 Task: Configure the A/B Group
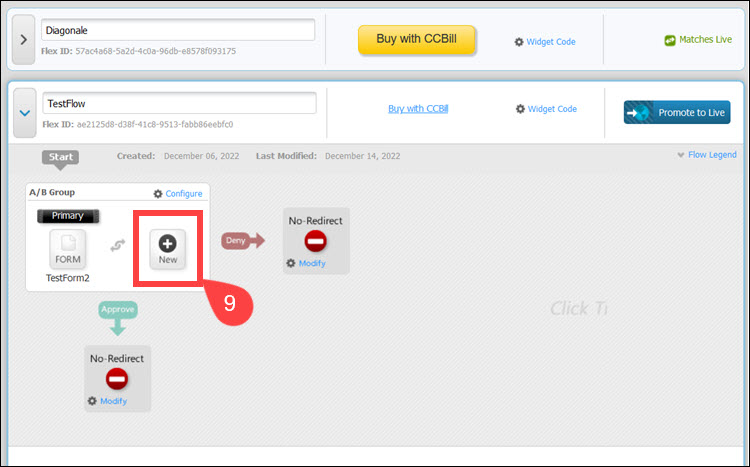click(184, 193)
